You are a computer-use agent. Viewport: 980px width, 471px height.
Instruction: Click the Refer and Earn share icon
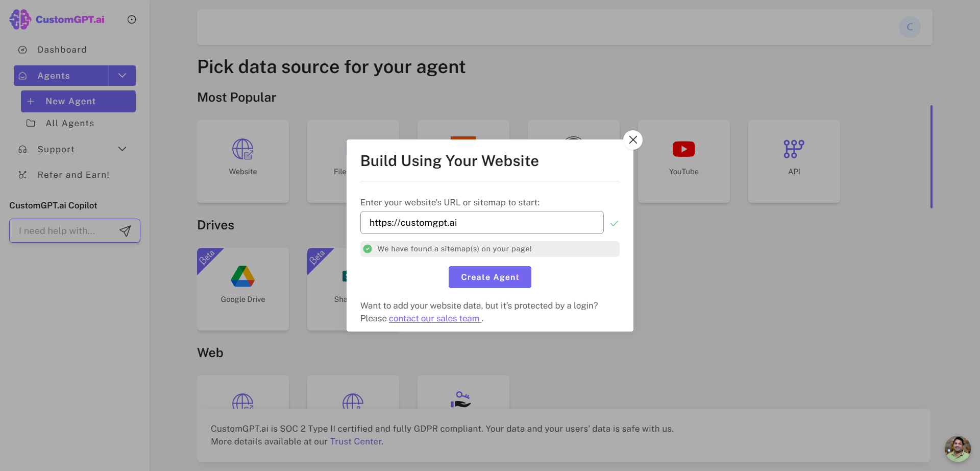click(22, 175)
